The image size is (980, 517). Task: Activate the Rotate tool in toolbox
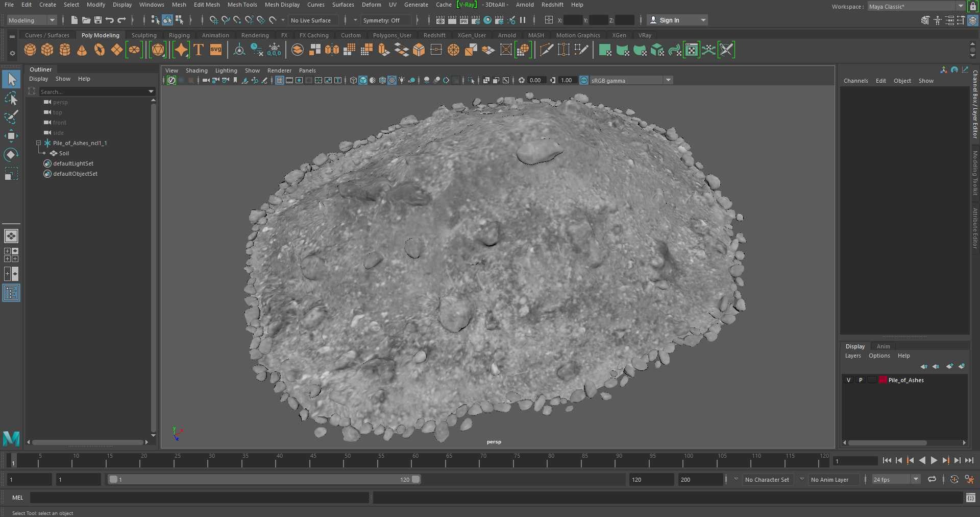[11, 155]
